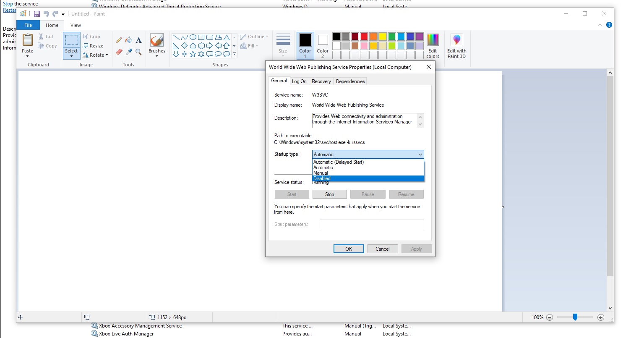644x338 pixels.
Task: Select the Line shape
Action: coord(176,37)
